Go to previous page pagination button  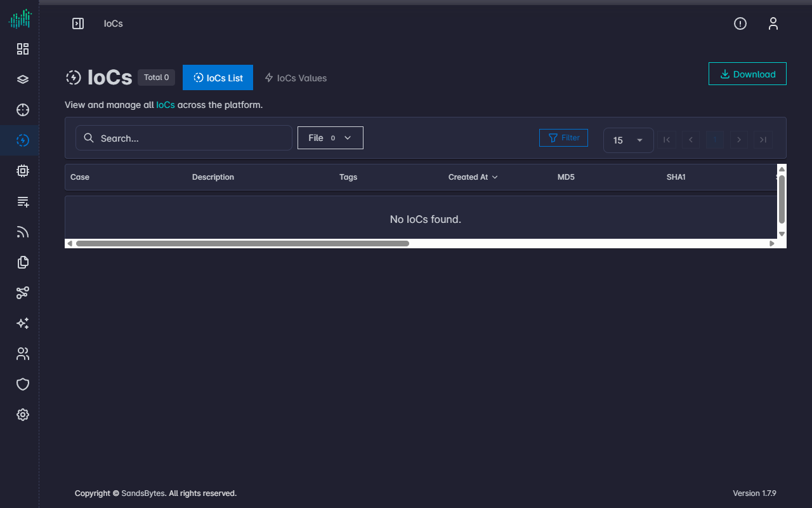point(691,140)
